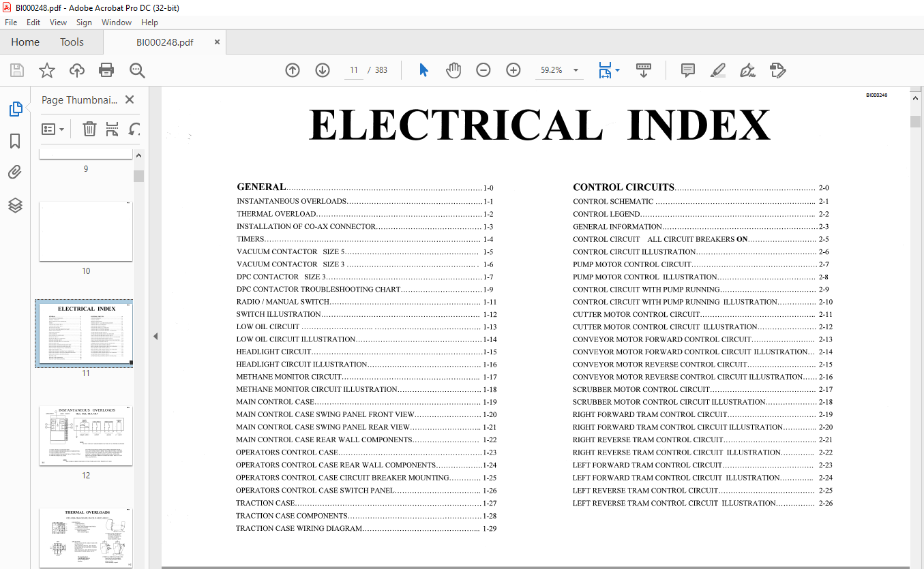Click the scrolling mode keyboard icon
The width and height of the screenshot is (924, 569).
point(644,70)
